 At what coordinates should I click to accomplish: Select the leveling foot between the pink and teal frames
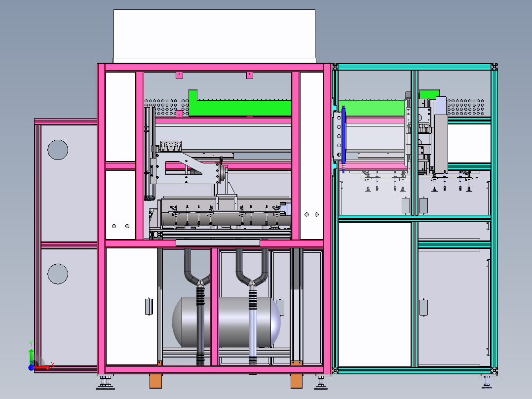(321, 383)
